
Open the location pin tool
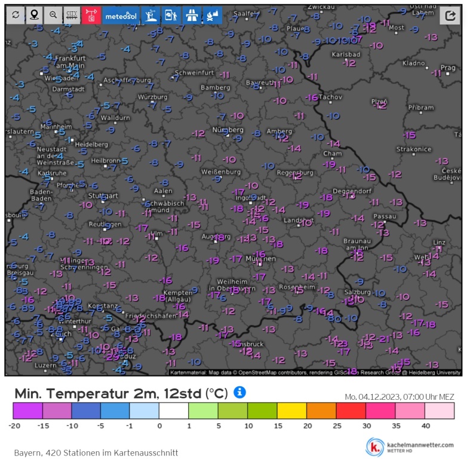coord(34,15)
